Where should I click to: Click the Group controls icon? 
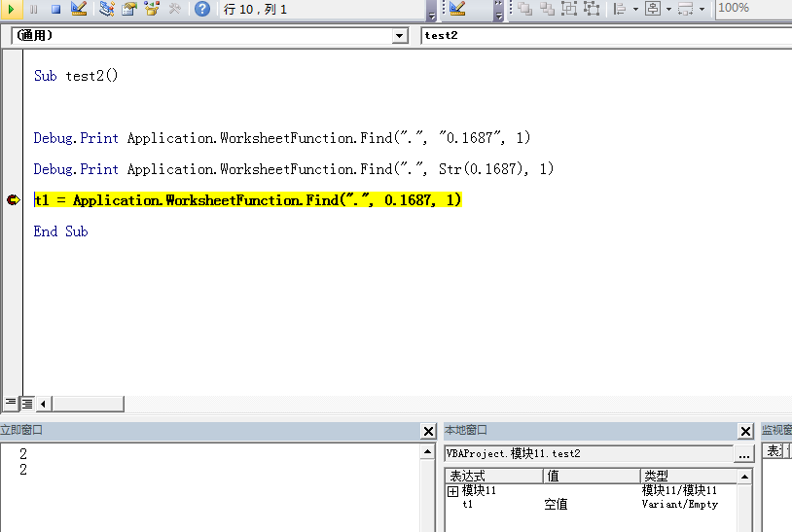click(569, 9)
